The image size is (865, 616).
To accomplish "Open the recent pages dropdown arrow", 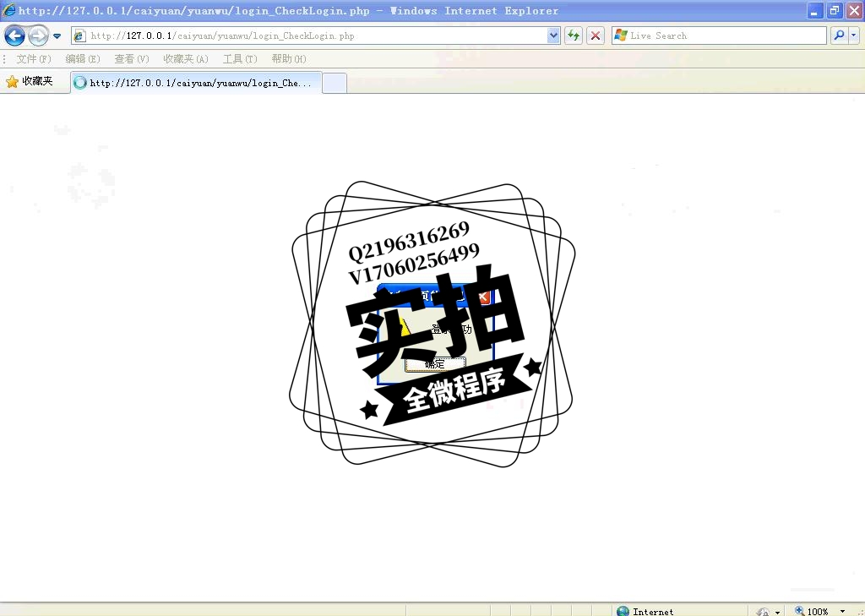I will (x=57, y=36).
